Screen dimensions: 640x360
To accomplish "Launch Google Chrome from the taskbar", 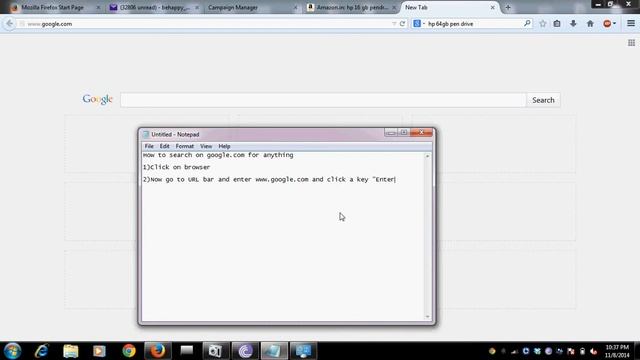I will tap(129, 351).
